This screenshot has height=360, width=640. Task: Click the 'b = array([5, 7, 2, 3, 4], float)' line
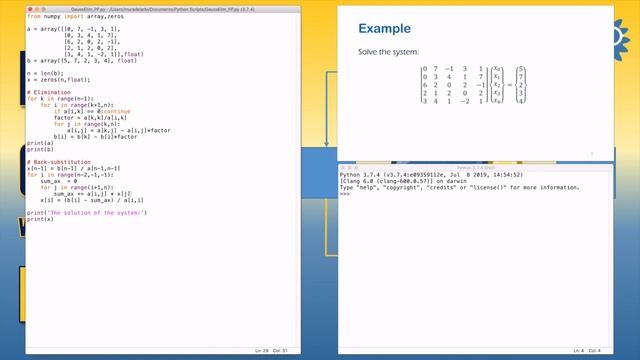[x=82, y=60]
